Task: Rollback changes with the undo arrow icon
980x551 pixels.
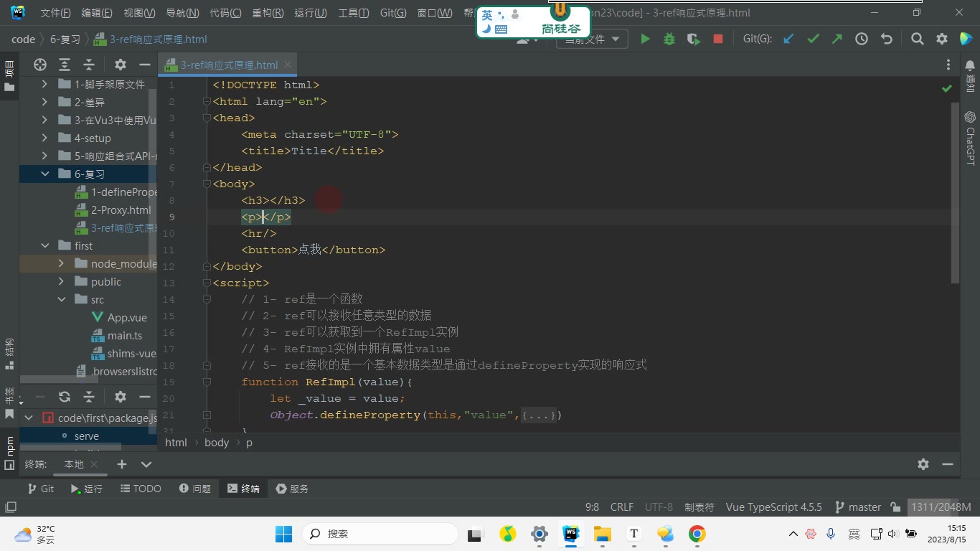Action: [886, 39]
